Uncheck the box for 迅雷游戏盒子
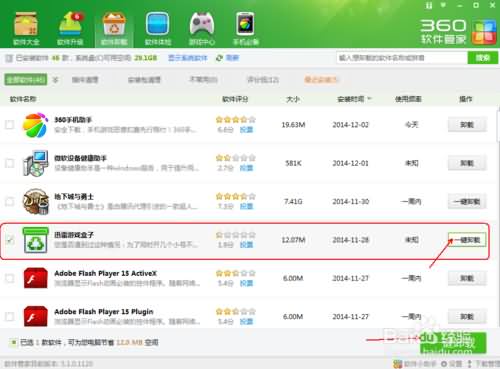Viewport: 500px width, 369px height. tap(10, 240)
